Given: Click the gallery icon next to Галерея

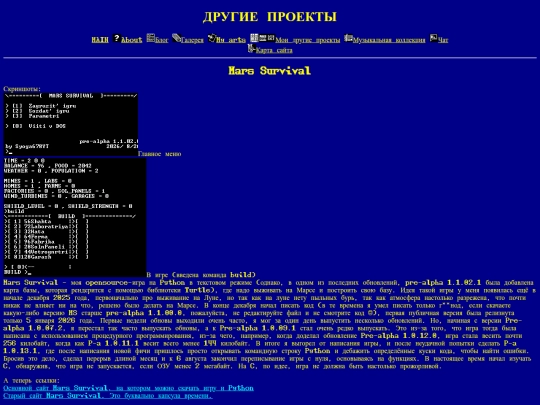Looking at the screenshot, I should (176, 38).
